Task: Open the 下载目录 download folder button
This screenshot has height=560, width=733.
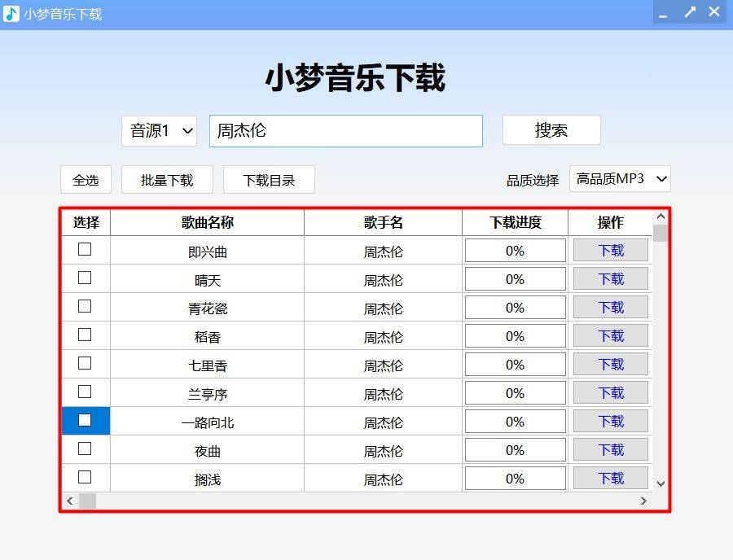Action: tap(269, 180)
